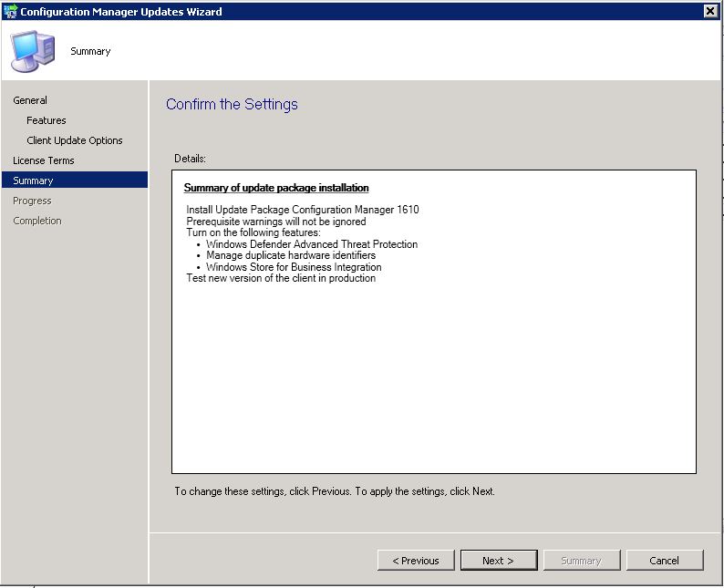Click the Details: label
The width and height of the screenshot is (724, 588).
[190, 159]
